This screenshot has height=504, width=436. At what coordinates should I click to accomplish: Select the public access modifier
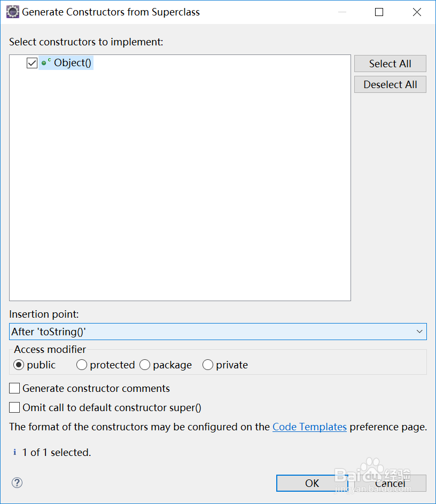pyautogui.click(x=19, y=365)
